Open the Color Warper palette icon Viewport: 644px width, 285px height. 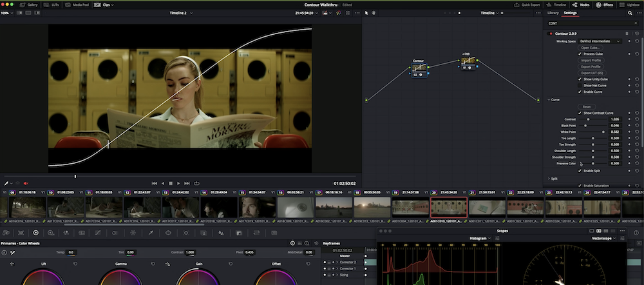133,233
